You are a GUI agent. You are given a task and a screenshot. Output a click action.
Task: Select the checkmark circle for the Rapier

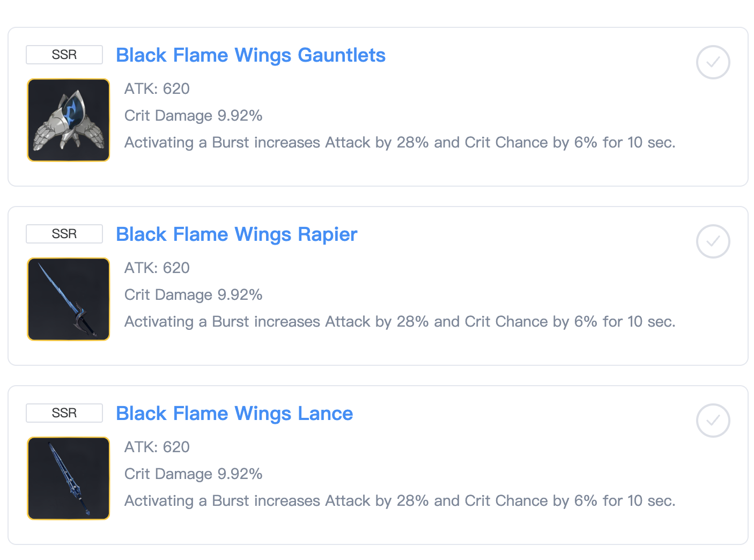point(713,241)
